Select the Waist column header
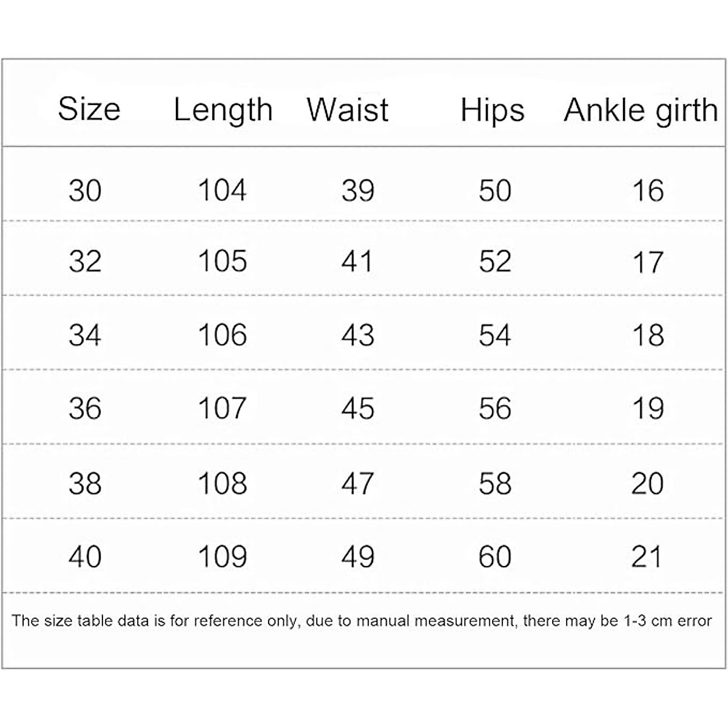The height and width of the screenshot is (728, 728). pos(348,110)
